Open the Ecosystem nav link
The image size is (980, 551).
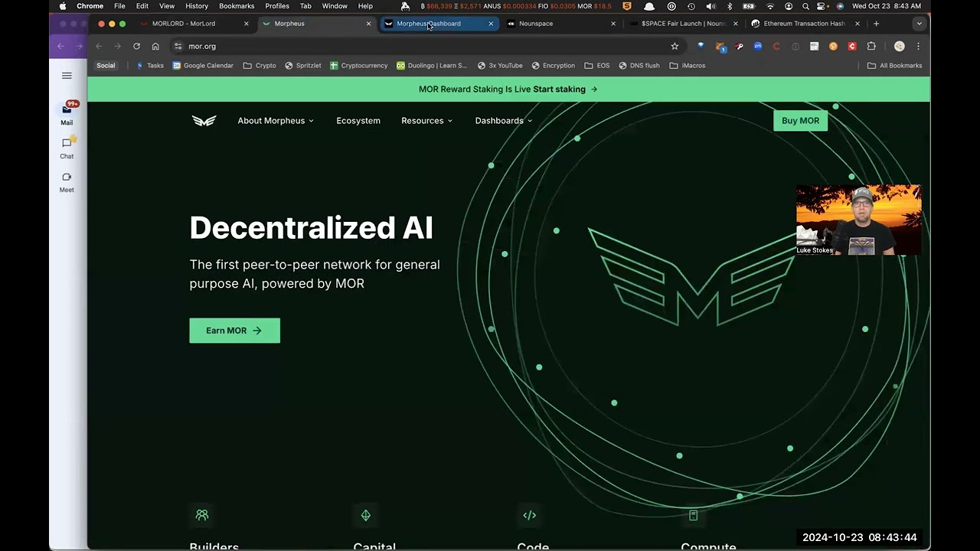pos(358,121)
